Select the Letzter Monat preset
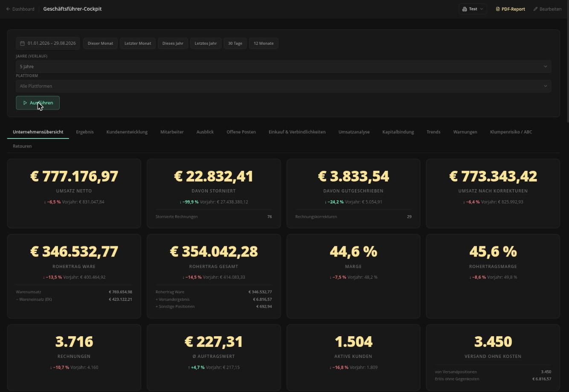This screenshot has height=392, width=569. [138, 43]
